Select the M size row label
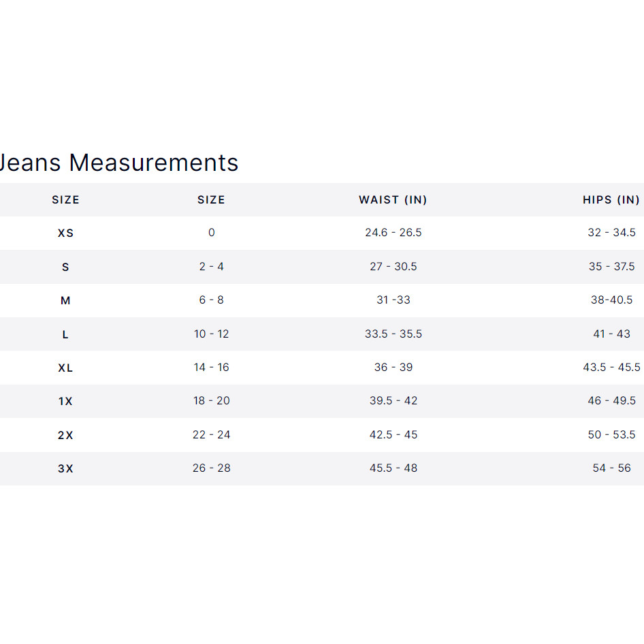The image size is (644, 644). [x=65, y=300]
